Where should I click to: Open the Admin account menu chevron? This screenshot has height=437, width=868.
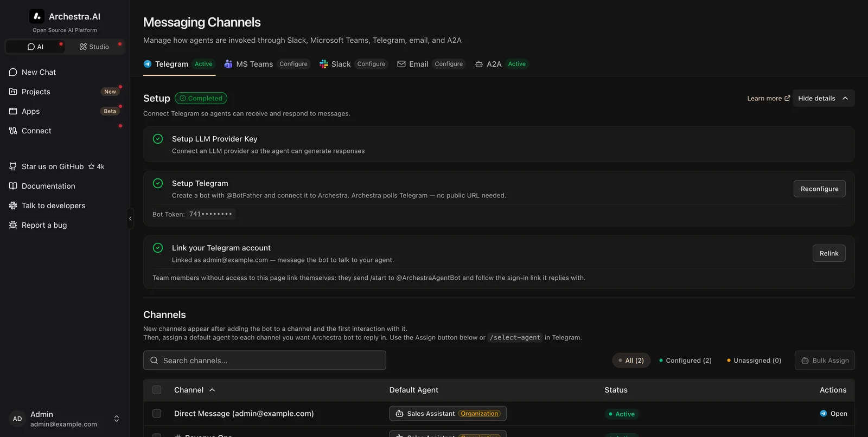[x=117, y=419]
